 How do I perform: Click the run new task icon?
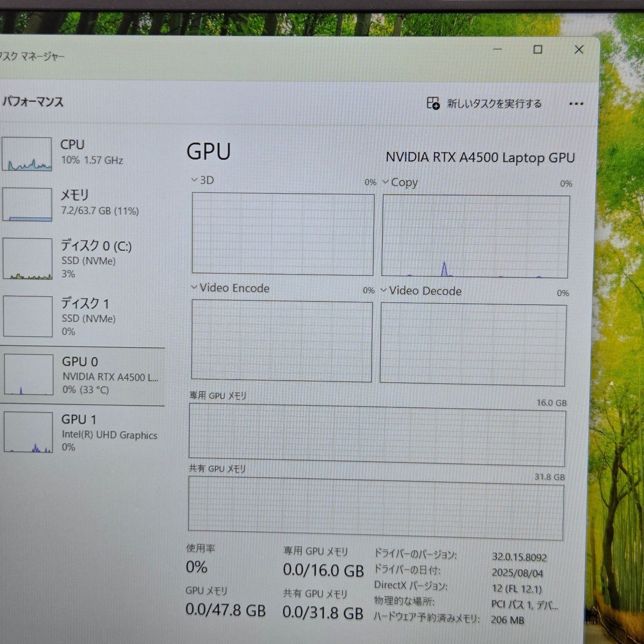click(433, 103)
